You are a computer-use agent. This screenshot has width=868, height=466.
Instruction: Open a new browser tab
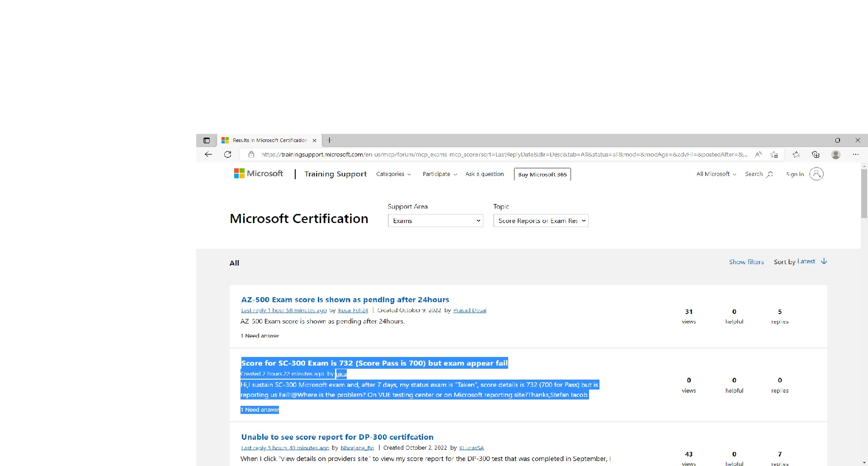click(x=330, y=140)
